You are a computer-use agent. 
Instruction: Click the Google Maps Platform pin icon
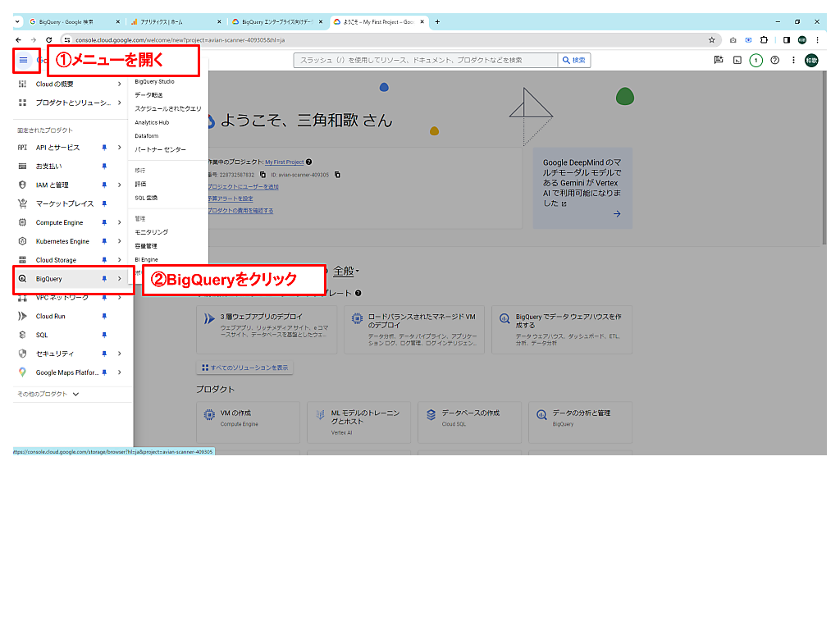click(x=22, y=372)
